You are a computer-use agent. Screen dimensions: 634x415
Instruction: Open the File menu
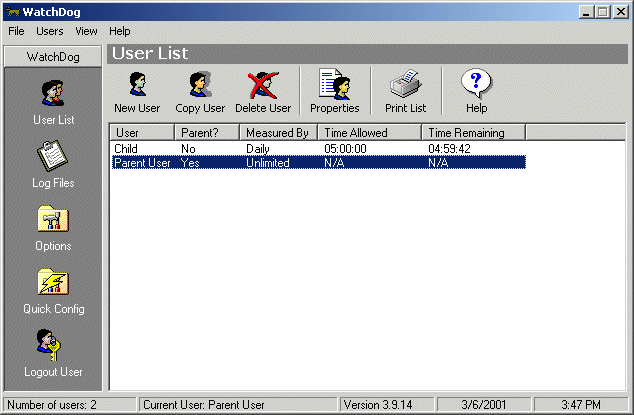16,31
